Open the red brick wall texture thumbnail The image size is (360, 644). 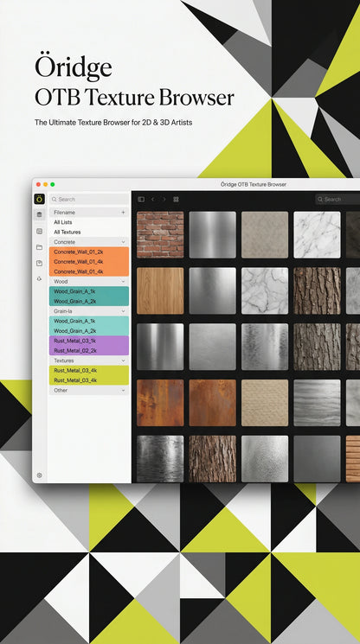click(x=160, y=234)
